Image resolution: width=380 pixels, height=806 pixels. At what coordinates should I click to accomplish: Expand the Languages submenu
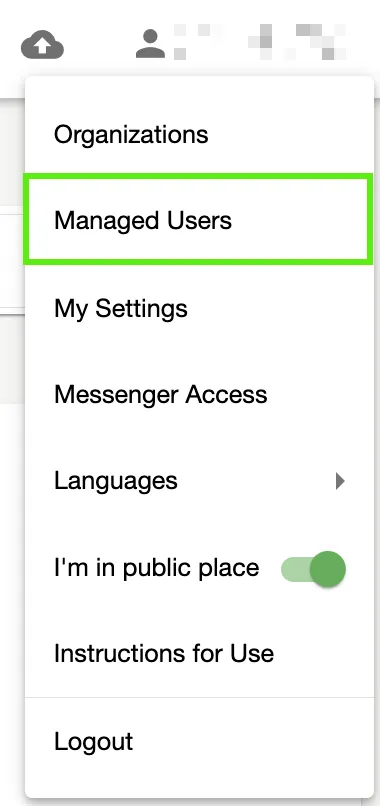[199, 481]
